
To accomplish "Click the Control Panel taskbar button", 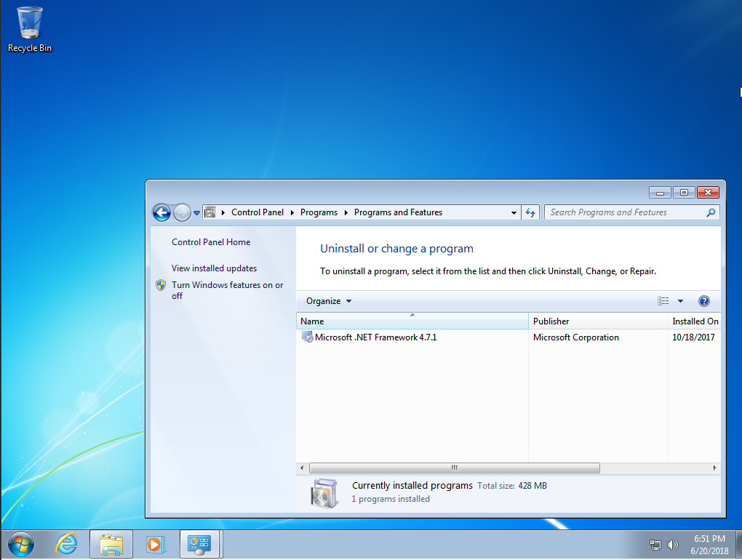I will coord(199,545).
